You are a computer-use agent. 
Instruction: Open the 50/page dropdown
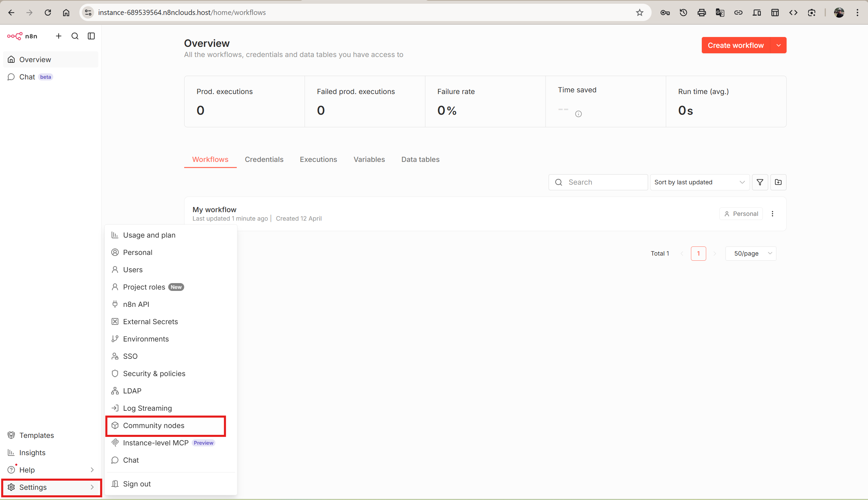(751, 254)
